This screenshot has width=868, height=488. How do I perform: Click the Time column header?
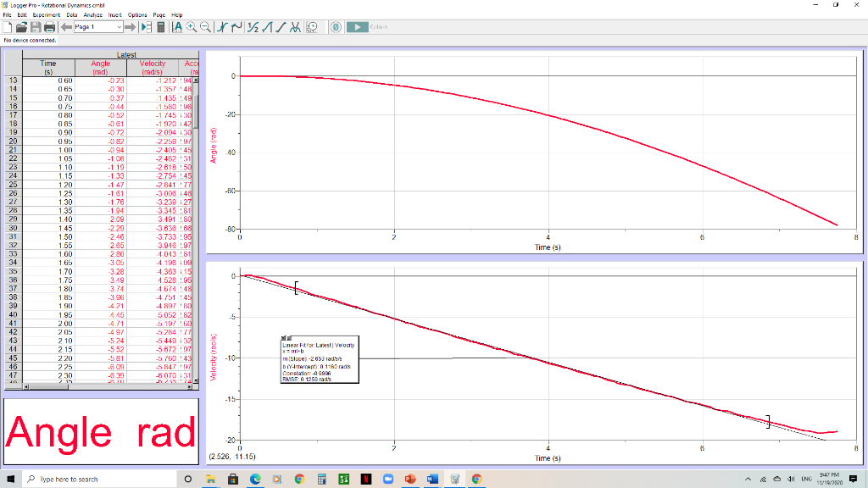coord(48,68)
